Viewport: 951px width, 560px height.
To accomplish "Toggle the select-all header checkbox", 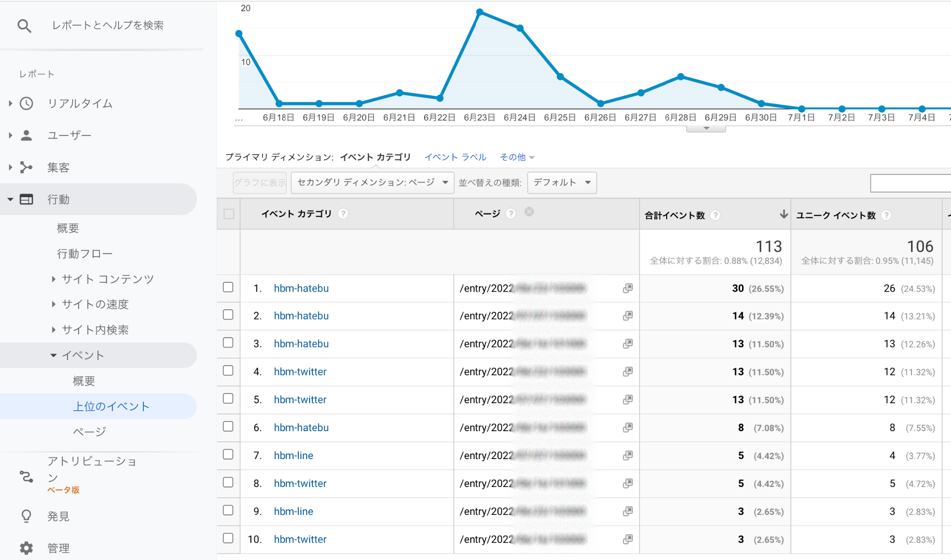I will 229,214.
